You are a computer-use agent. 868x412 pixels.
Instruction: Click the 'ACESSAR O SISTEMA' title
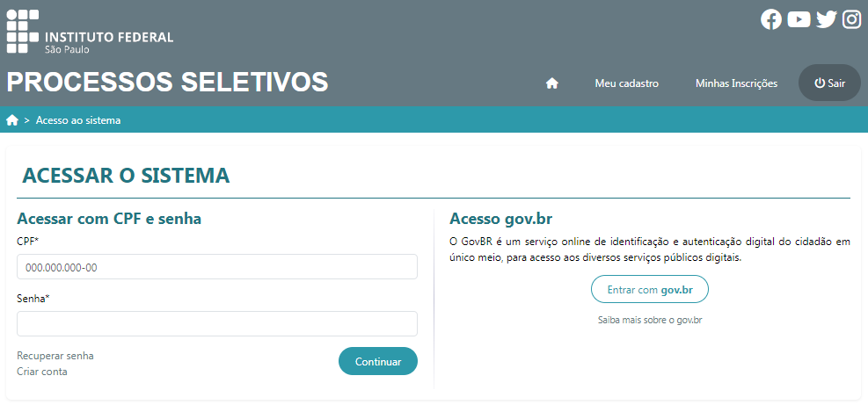[x=126, y=176]
